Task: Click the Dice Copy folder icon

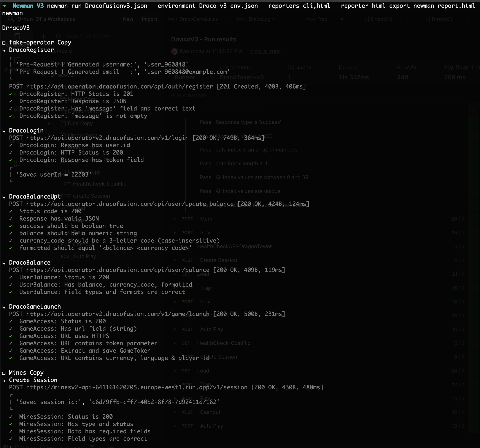Action: pos(62,123)
